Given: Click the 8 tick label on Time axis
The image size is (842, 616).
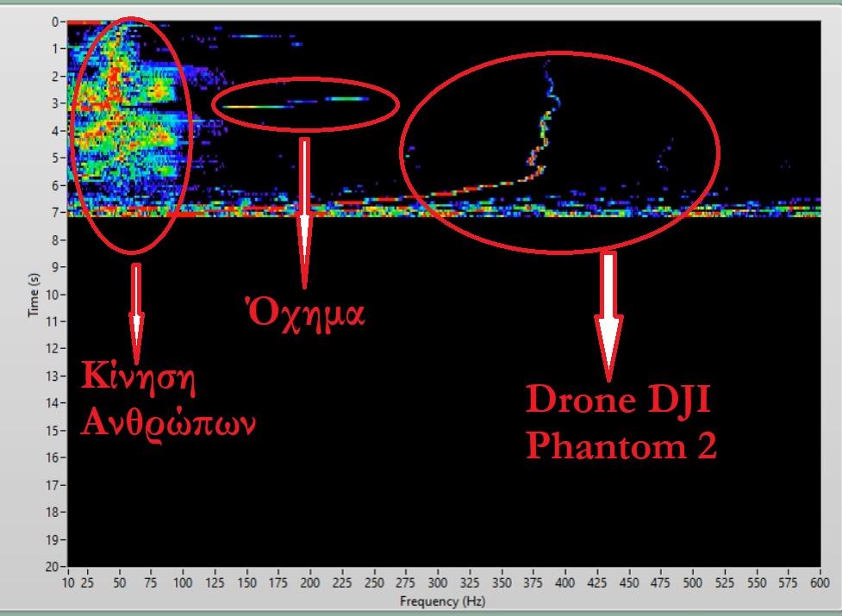Looking at the screenshot, I should tap(55, 240).
